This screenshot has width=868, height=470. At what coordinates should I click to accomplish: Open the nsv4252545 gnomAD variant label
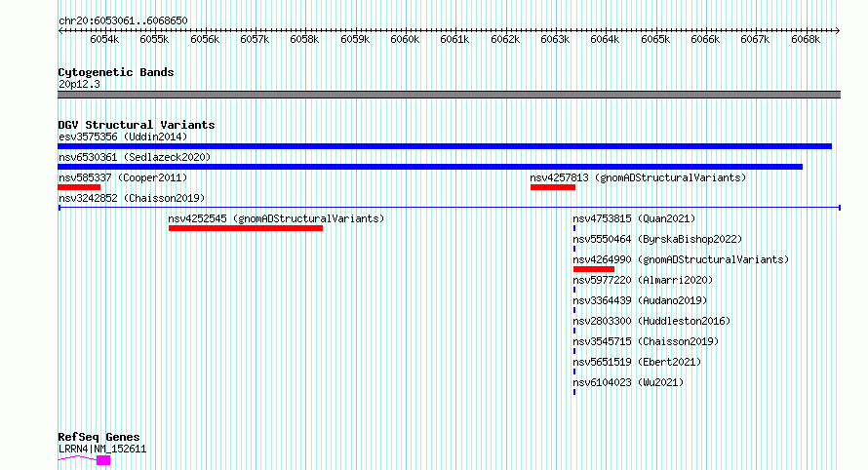(x=276, y=218)
